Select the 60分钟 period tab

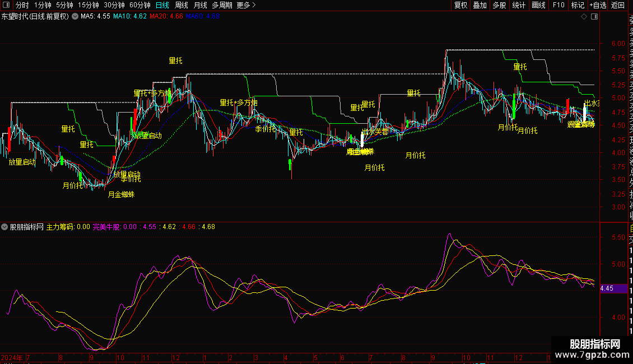140,5
